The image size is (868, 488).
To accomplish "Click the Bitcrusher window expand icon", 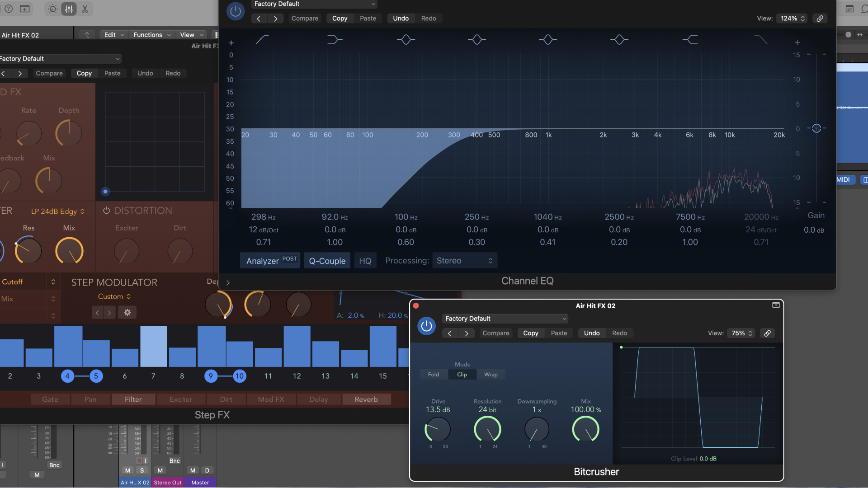I will click(776, 305).
